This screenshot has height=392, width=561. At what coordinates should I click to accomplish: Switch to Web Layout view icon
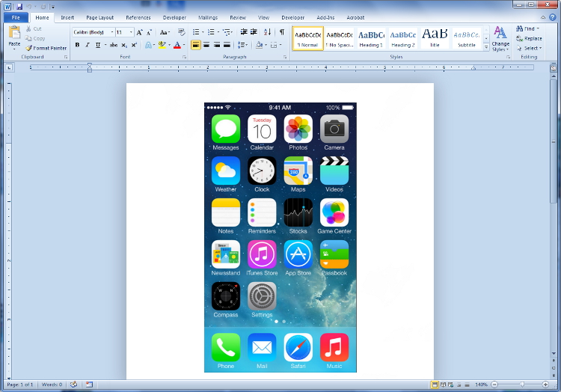point(451,385)
